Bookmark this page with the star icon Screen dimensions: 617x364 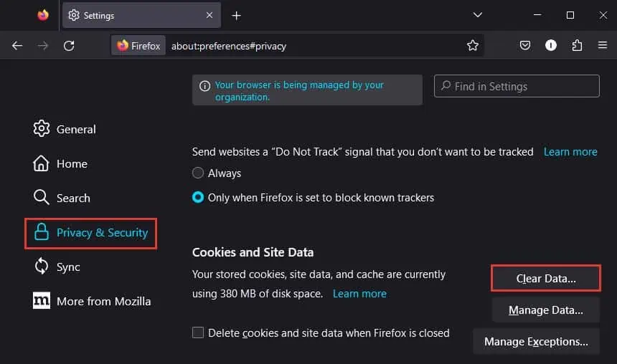473,46
